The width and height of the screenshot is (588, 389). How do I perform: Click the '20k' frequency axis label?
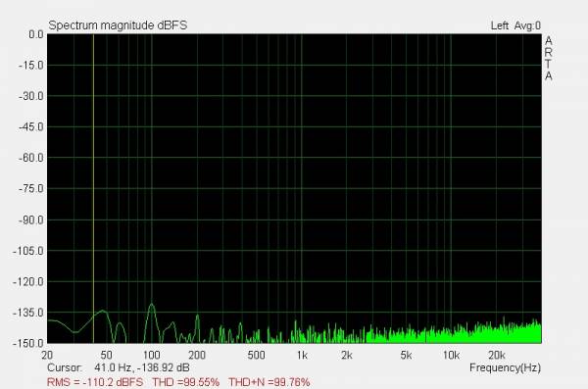click(x=496, y=355)
